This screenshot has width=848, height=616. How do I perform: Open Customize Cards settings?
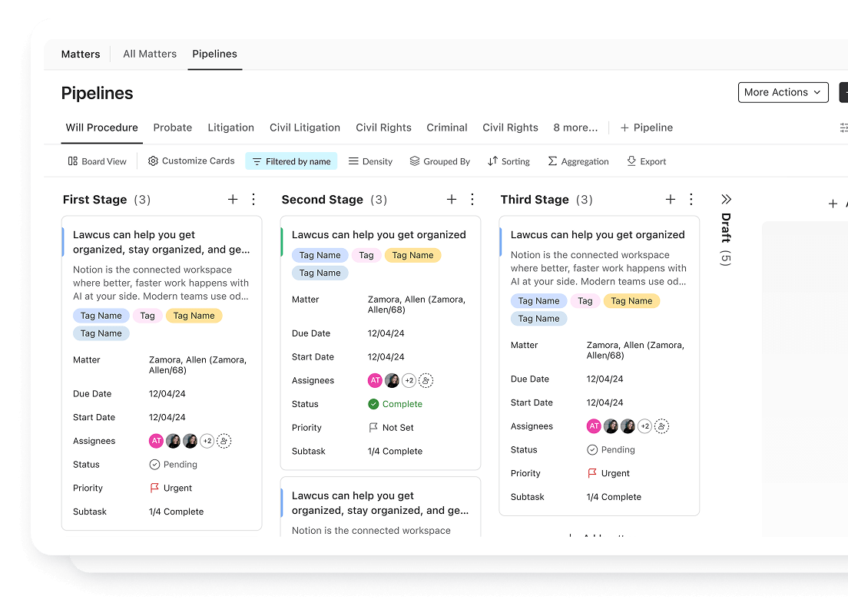coord(191,161)
